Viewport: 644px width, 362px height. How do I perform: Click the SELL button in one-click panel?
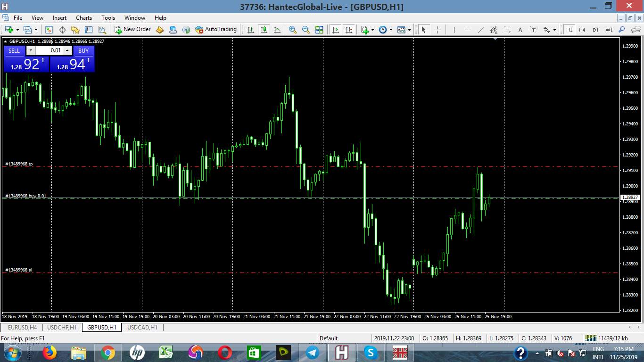click(x=14, y=50)
